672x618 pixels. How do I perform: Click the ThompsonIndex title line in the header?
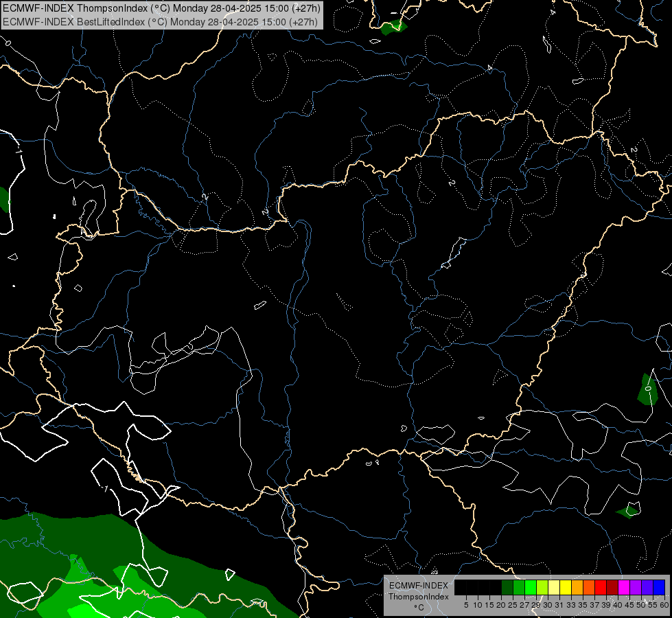click(x=161, y=8)
